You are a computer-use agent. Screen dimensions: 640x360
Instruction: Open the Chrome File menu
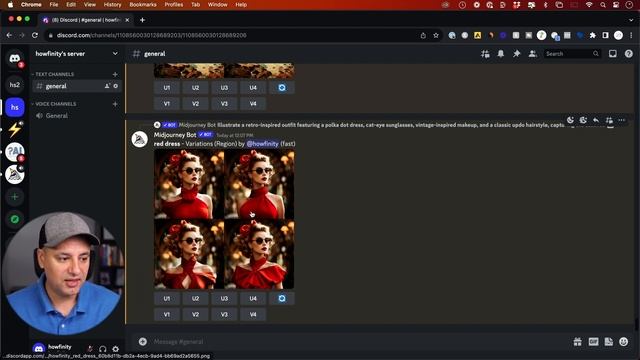click(x=53, y=4)
